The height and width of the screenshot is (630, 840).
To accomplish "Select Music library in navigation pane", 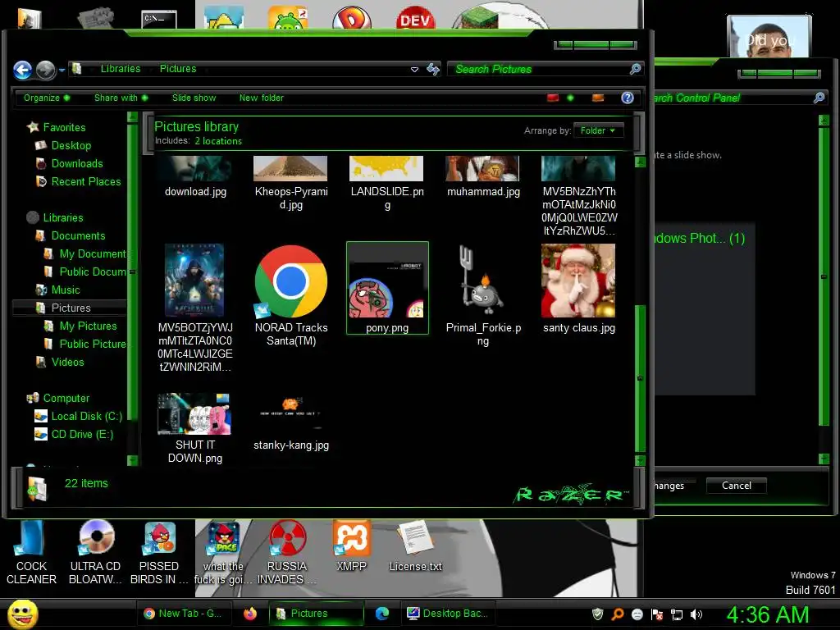I will 66,290.
